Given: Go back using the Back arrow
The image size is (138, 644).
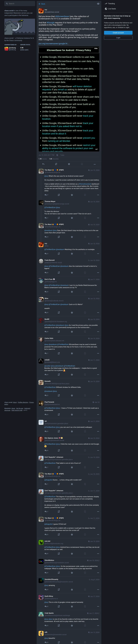Looking at the screenshot, I should pyautogui.click(x=42, y=4).
